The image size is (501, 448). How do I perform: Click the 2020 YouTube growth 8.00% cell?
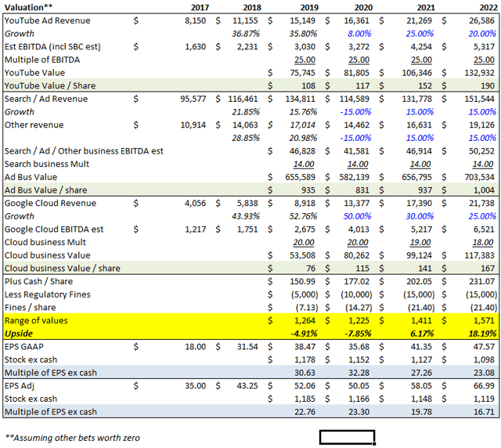point(359,34)
